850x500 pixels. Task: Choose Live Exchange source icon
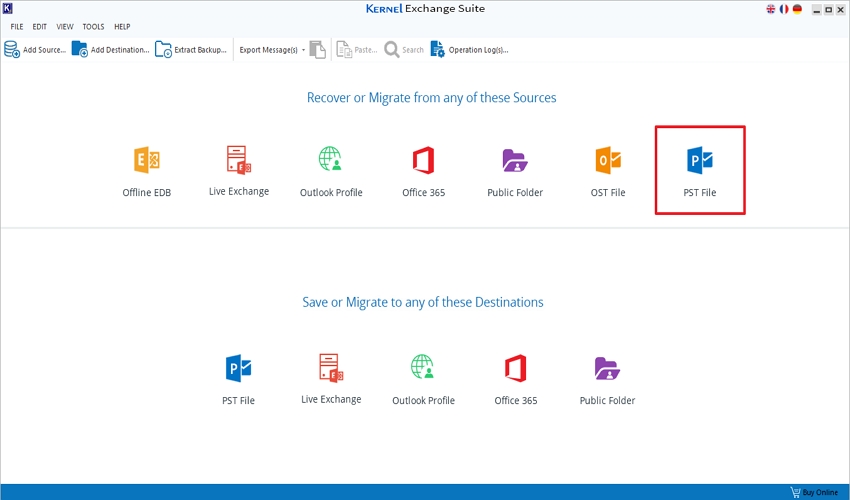click(239, 159)
